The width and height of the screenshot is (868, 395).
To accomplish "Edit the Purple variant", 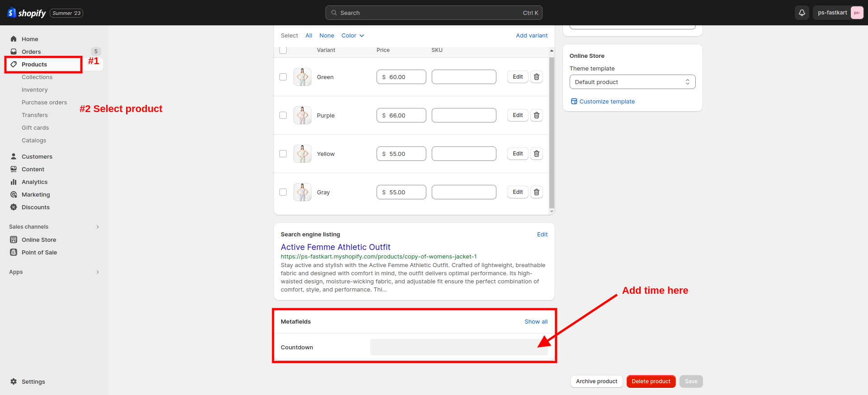I will (x=518, y=115).
